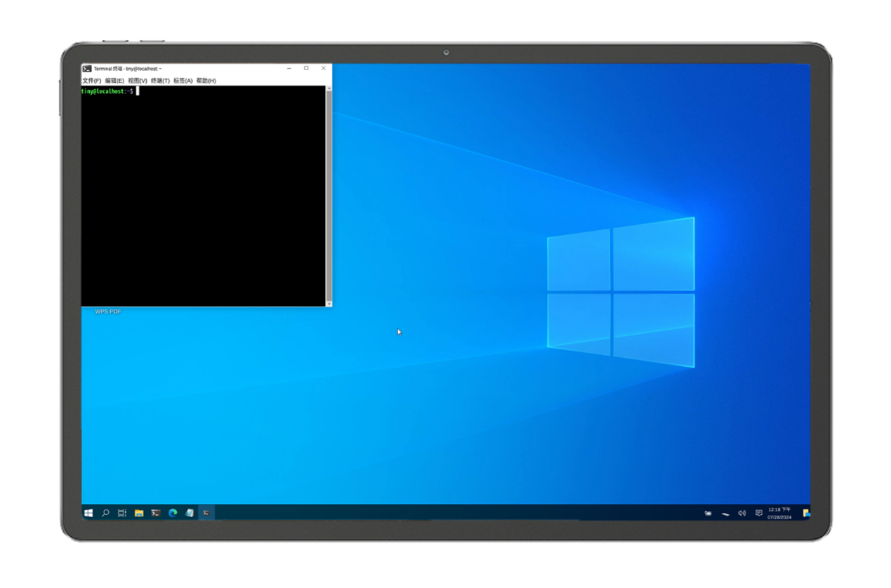This screenshot has height=588, width=891.
Task: Click the taskbar search magnifier
Action: (x=105, y=513)
